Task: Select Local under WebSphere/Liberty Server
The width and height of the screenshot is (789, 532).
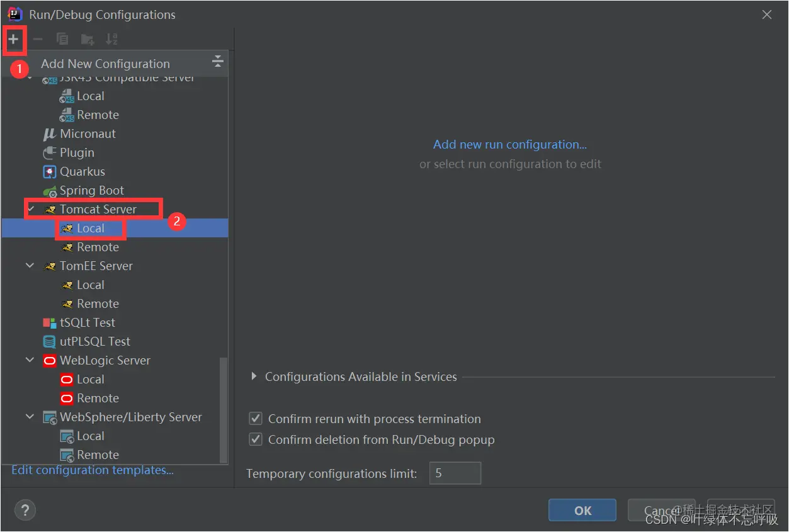Action: pyautogui.click(x=91, y=436)
